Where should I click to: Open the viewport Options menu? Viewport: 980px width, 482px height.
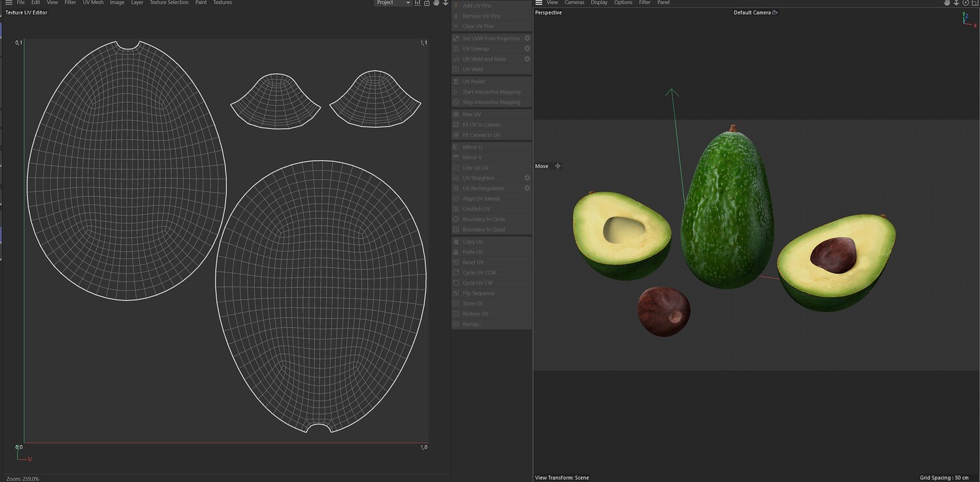point(623,3)
